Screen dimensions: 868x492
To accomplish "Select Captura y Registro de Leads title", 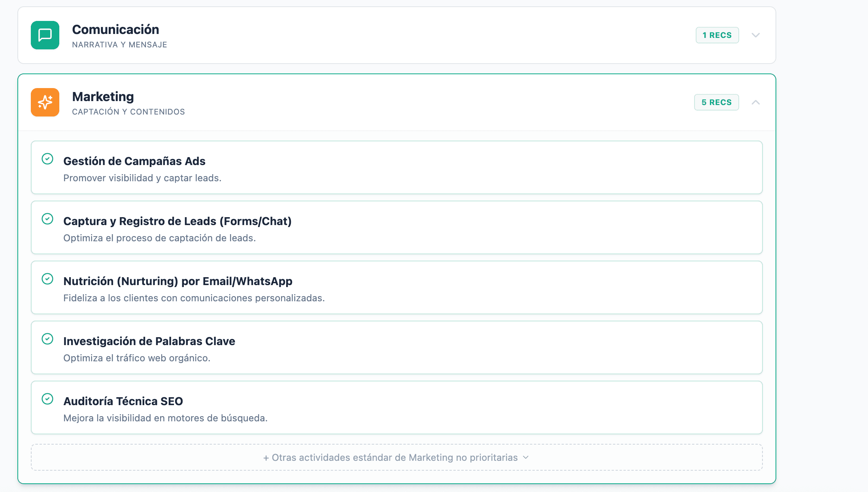I will tap(177, 221).
